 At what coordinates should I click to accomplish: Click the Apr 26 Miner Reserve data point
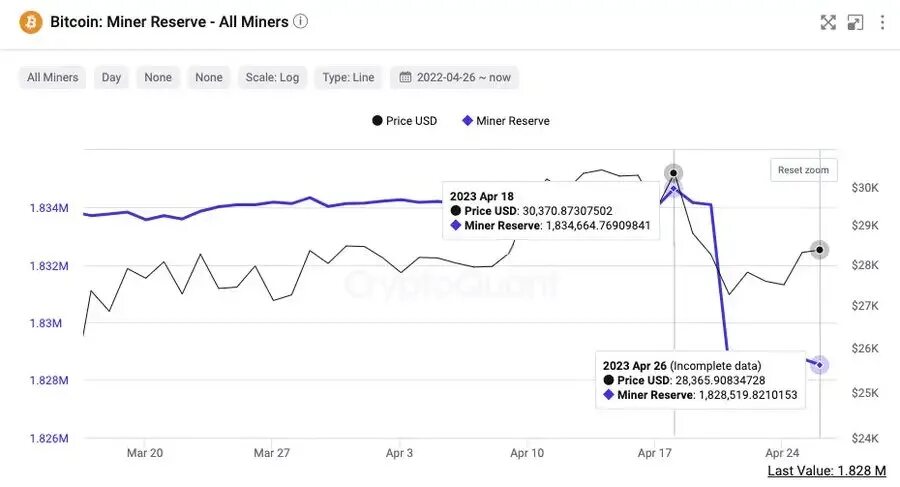pyautogui.click(x=820, y=365)
